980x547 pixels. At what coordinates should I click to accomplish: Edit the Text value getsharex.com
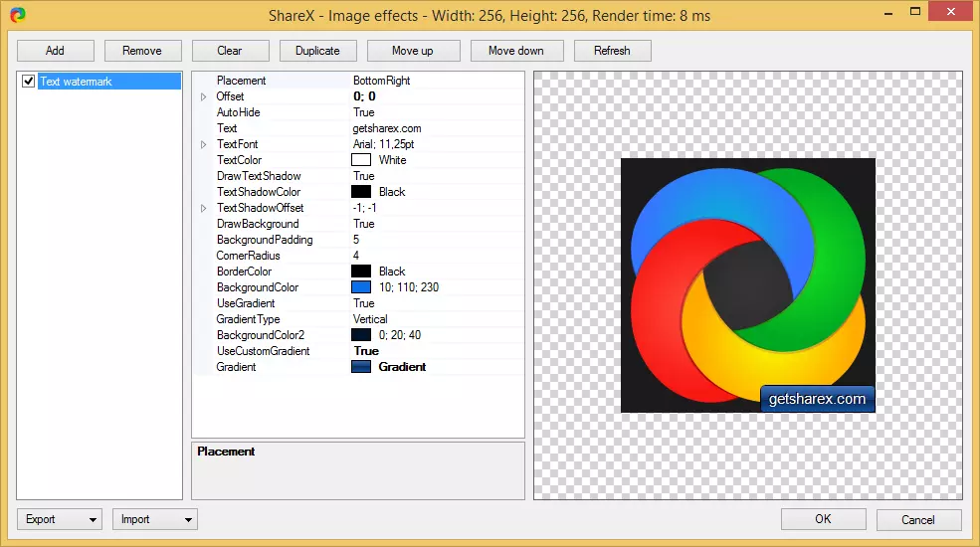pyautogui.click(x=387, y=128)
